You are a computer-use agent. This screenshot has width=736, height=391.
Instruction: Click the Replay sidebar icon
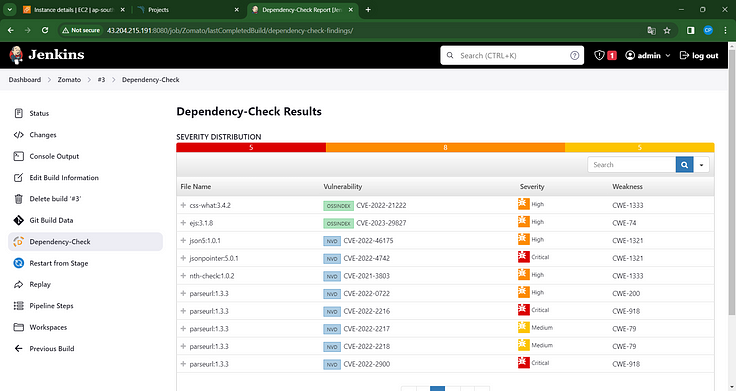coord(18,284)
